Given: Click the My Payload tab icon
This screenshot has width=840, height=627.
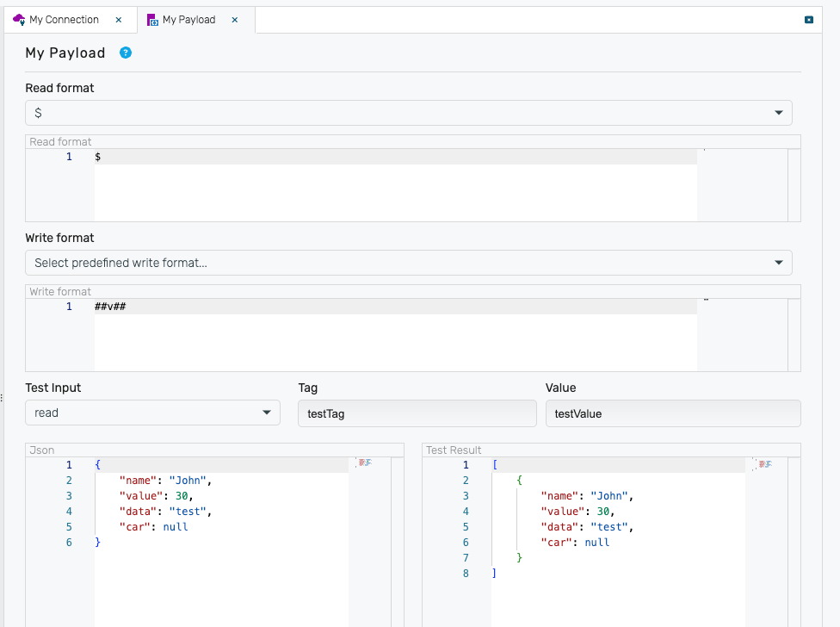Looking at the screenshot, I should click(x=152, y=20).
